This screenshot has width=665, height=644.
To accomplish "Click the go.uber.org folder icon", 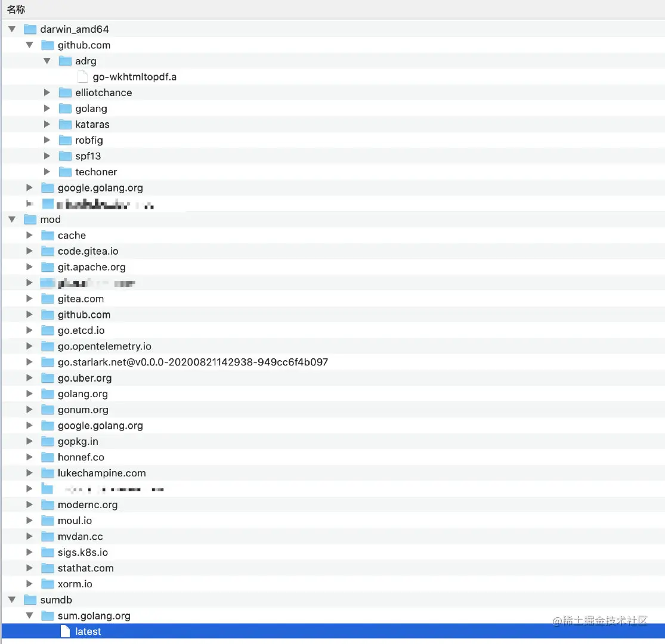I will (48, 377).
